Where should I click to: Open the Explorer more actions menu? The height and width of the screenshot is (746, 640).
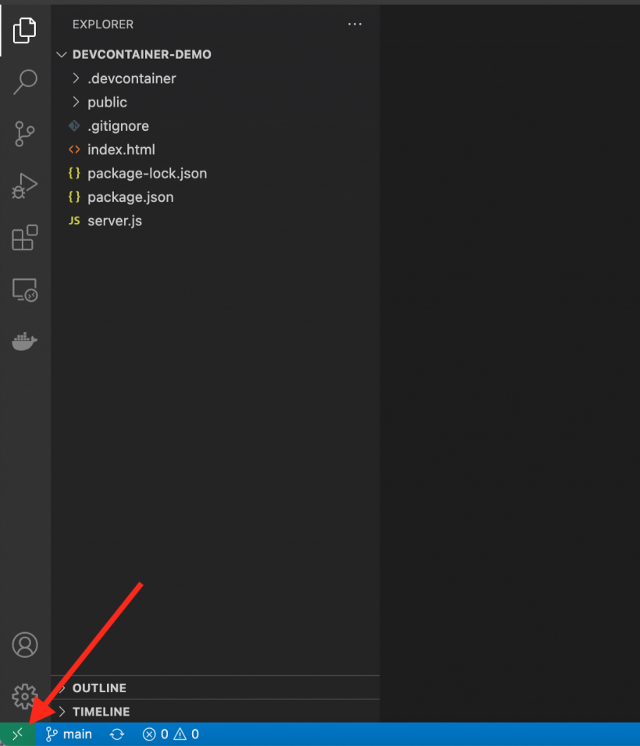click(355, 24)
